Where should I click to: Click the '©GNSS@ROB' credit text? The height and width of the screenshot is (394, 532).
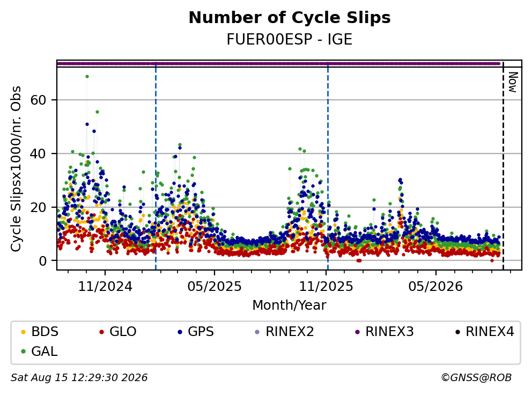[476, 378]
